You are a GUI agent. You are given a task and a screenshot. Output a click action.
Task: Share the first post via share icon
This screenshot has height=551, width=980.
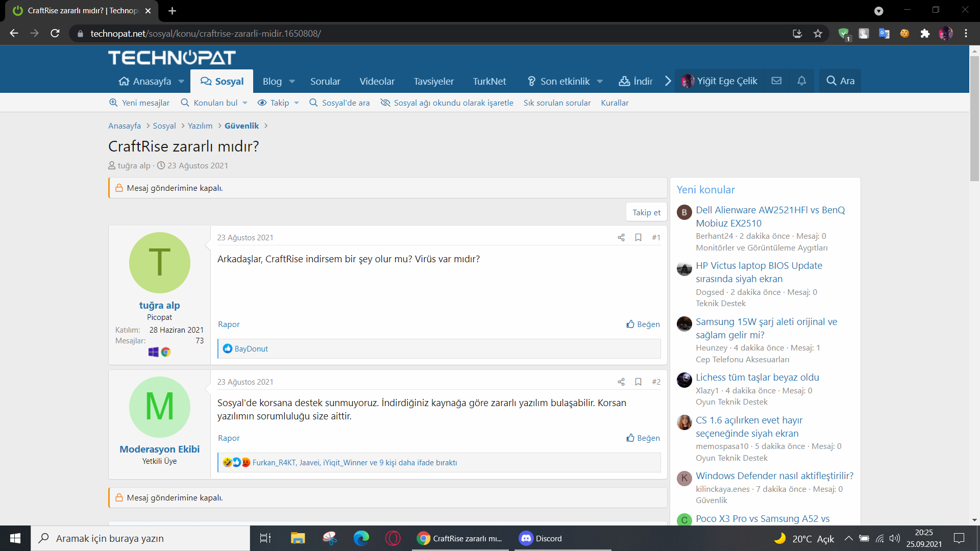pos(621,237)
